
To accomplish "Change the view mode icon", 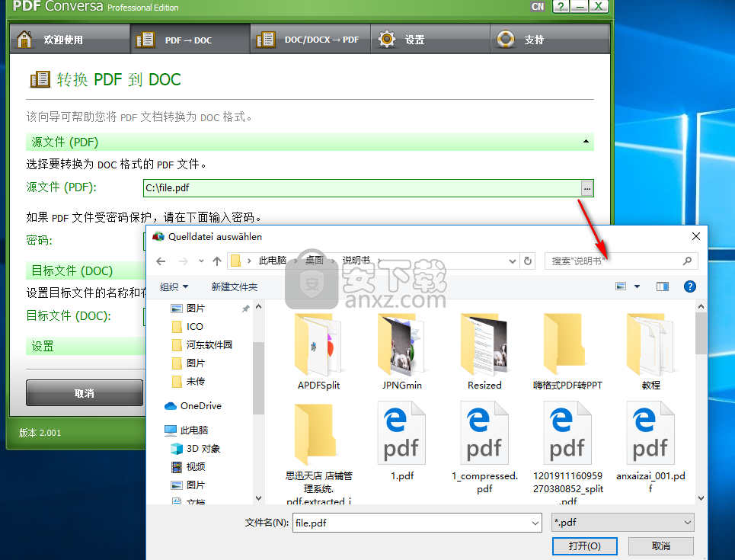I will coord(621,286).
